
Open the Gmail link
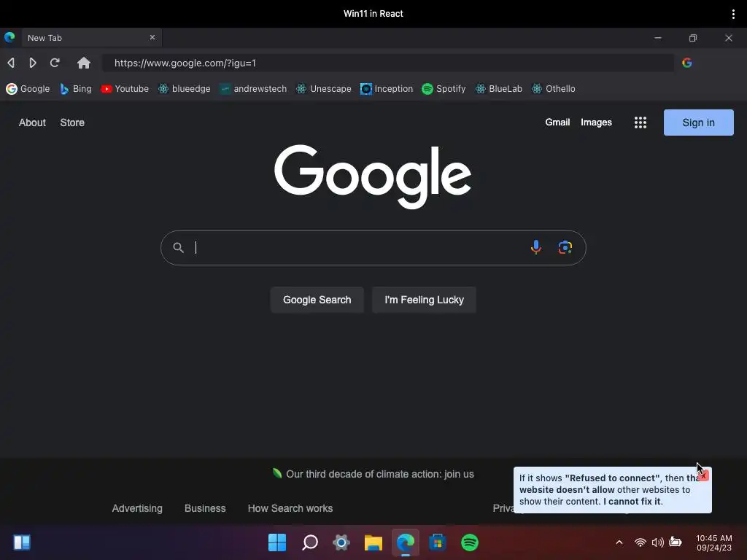point(557,122)
